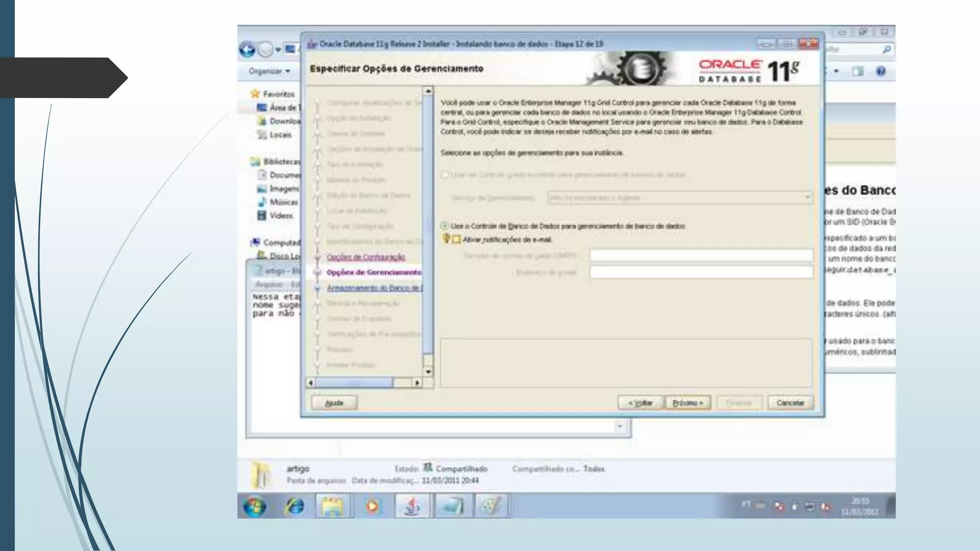The height and width of the screenshot is (551, 980).
Task: Click the Explorer help question-mark icon
Action: [x=880, y=71]
